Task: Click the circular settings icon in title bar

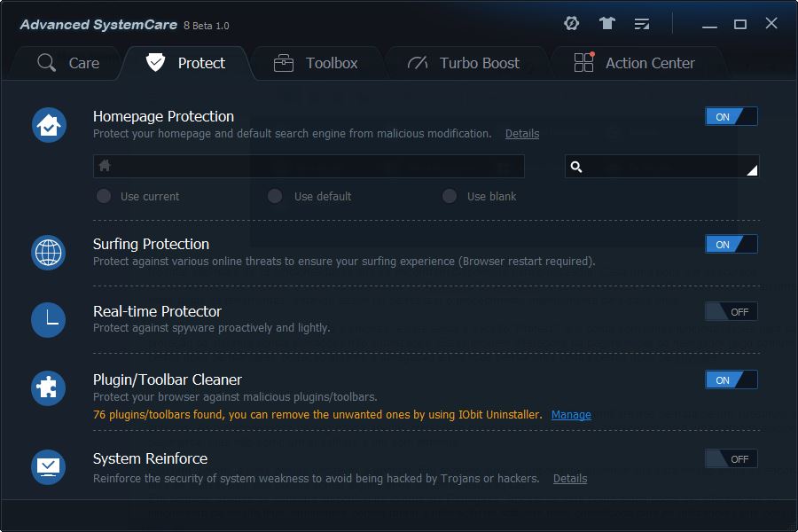Action: tap(572, 23)
